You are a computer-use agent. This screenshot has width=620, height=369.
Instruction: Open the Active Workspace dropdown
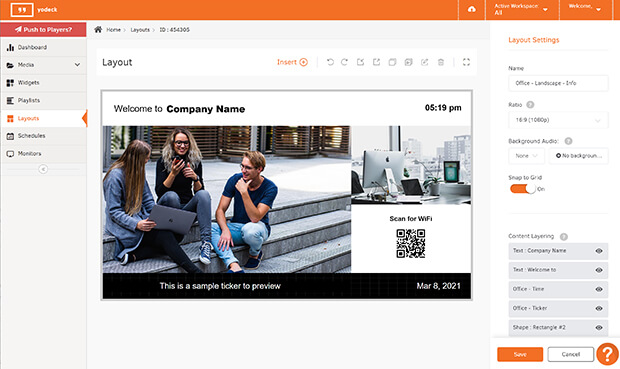[x=521, y=9]
